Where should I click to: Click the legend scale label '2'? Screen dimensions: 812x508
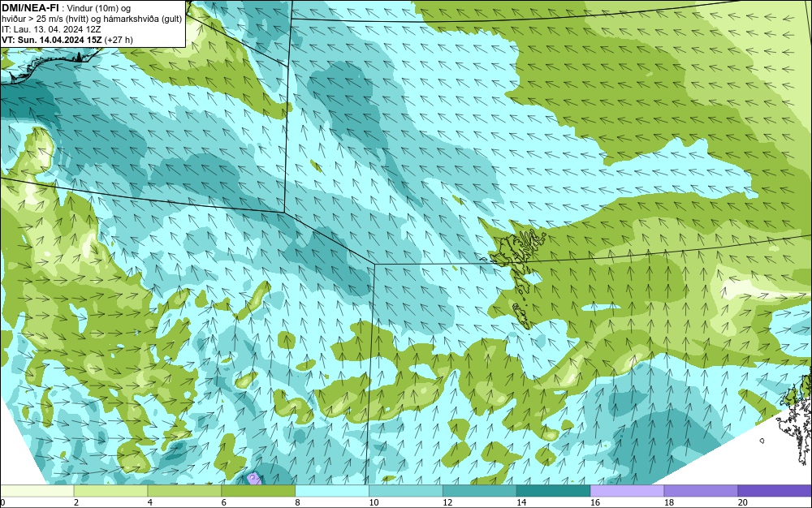click(76, 502)
